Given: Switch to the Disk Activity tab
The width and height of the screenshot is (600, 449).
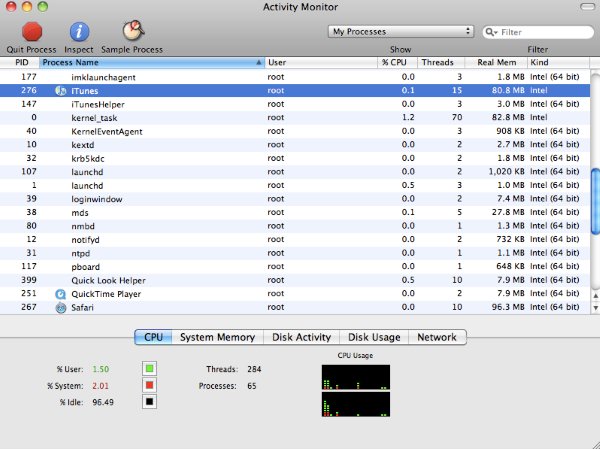Looking at the screenshot, I should click(x=301, y=337).
